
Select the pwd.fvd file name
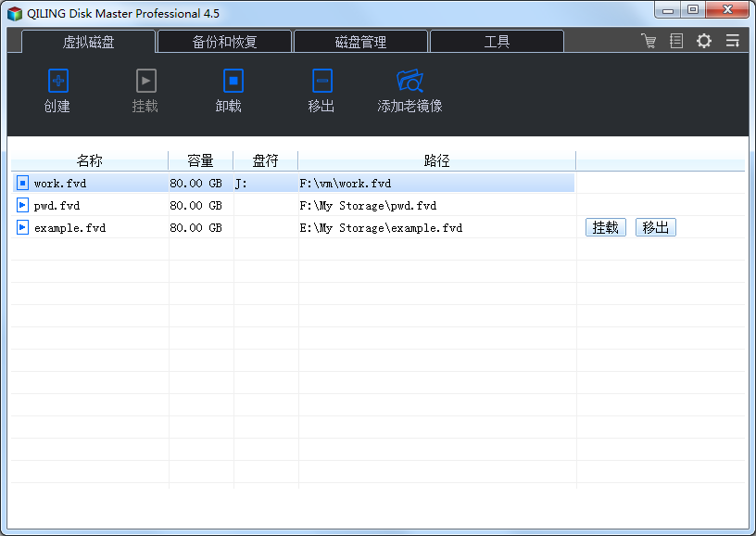[x=57, y=206]
